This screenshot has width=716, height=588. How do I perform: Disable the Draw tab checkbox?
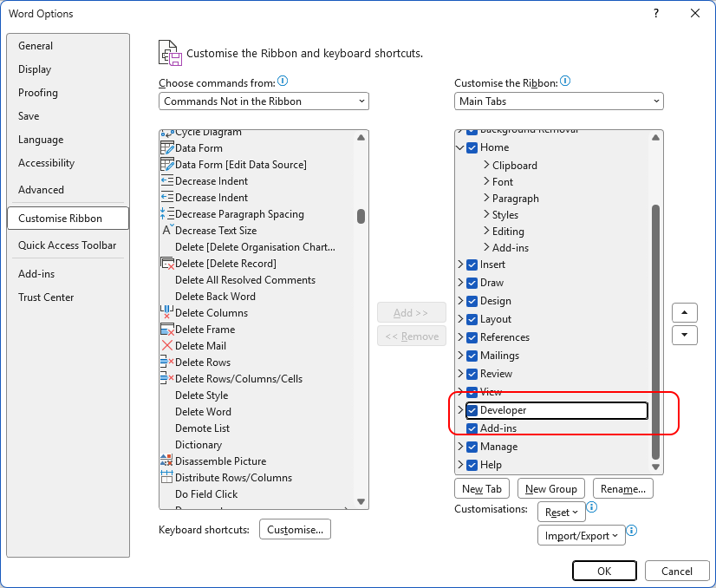pyautogui.click(x=472, y=283)
